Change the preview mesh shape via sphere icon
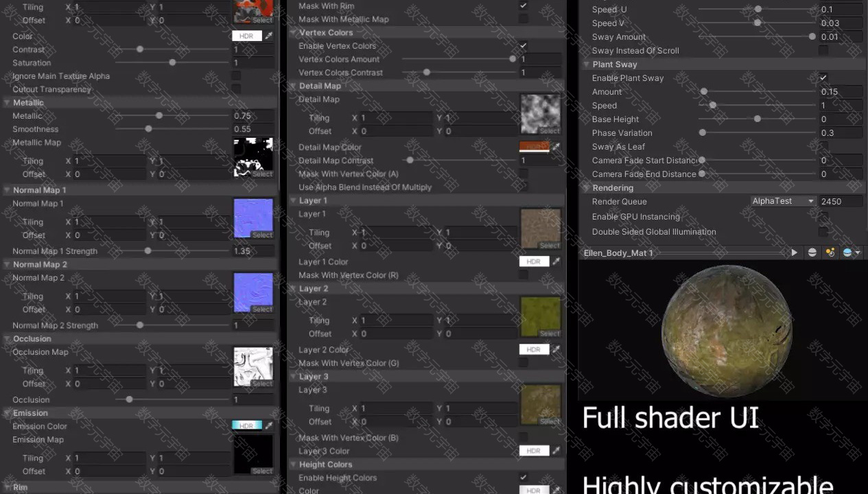Viewport: 868px width, 494px height. pos(812,252)
